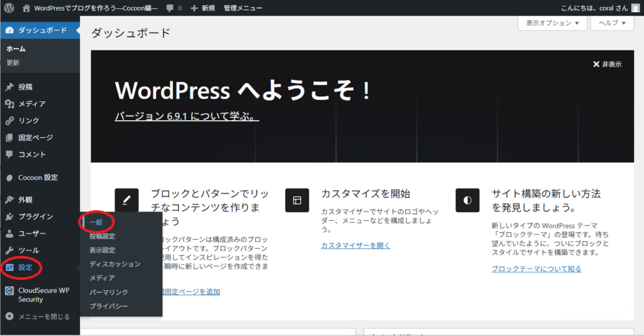Select ディスカッション in the 設定 submenu

click(115, 264)
